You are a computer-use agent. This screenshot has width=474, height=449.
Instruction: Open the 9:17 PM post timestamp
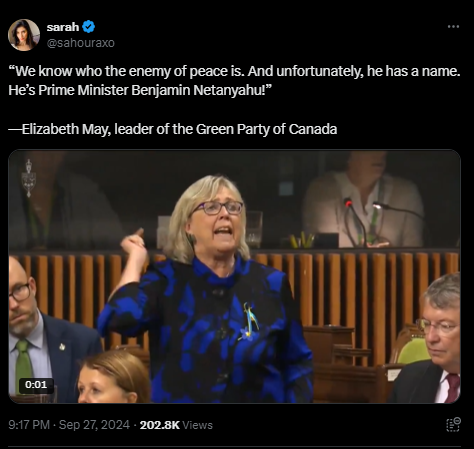[29, 425]
